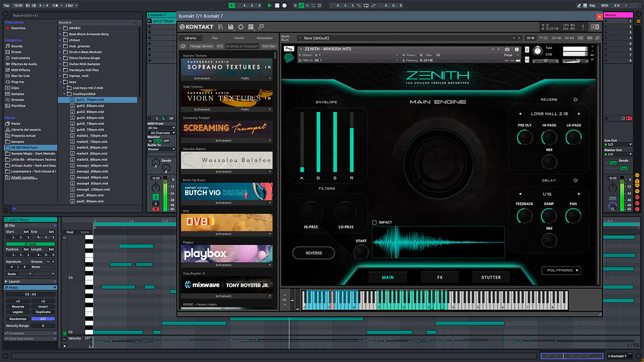Enable the IMPACT checkbox
This screenshot has height=362, width=644.
(x=374, y=222)
